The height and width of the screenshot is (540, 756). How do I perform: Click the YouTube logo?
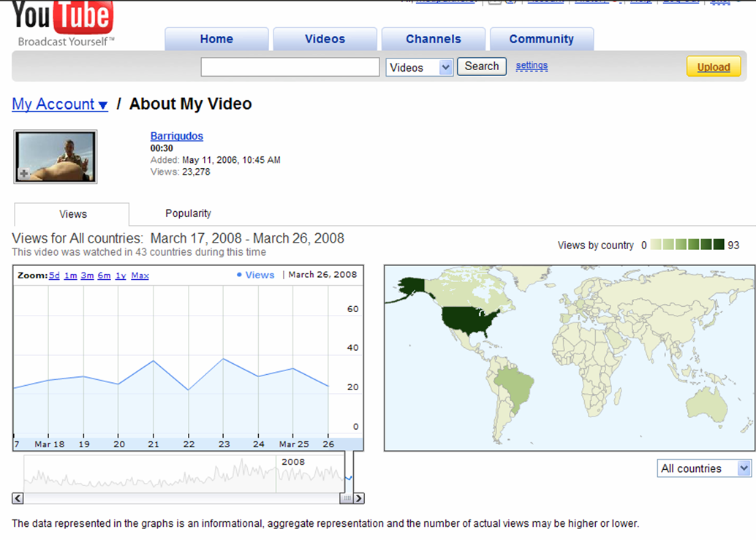[x=63, y=23]
